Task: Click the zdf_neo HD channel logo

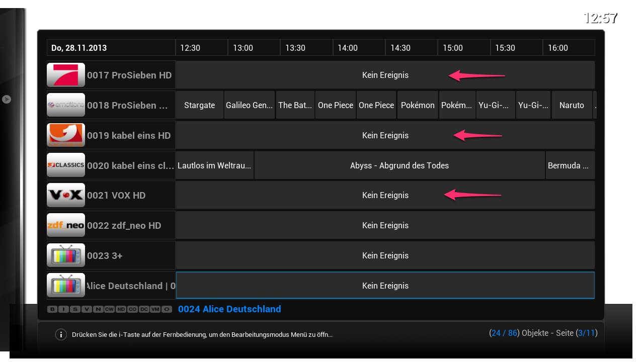Action: pos(66,225)
